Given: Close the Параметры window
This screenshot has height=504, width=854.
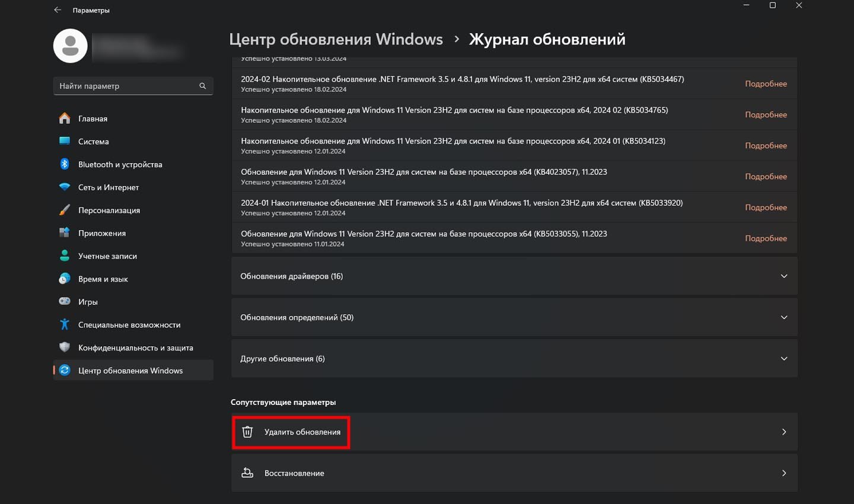Looking at the screenshot, I should pyautogui.click(x=799, y=5).
